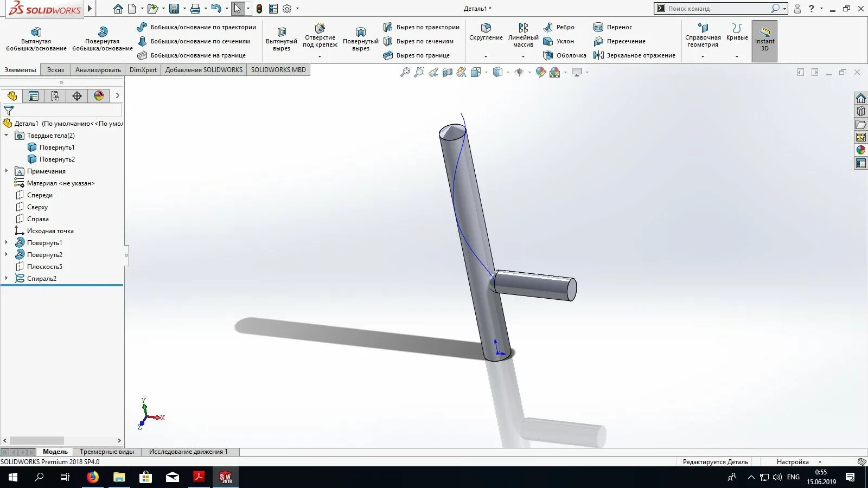The height and width of the screenshot is (488, 868).
Task: Expand the Повернуть1 feature in the tree
Action: (x=7, y=242)
